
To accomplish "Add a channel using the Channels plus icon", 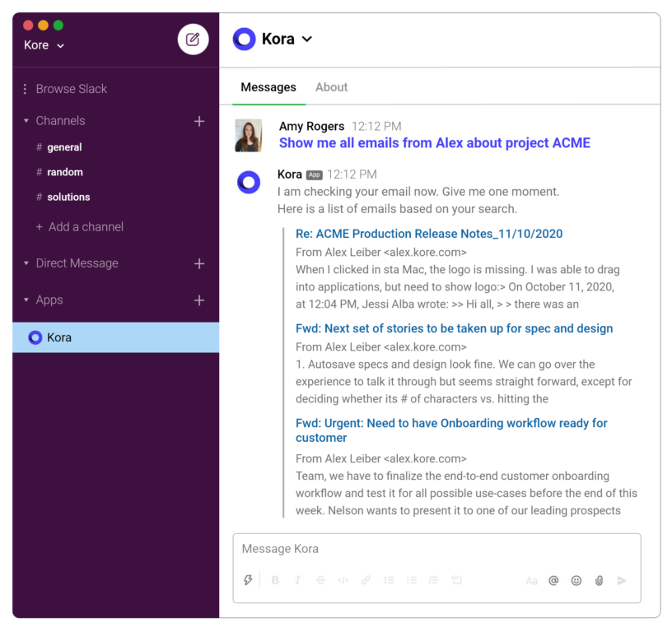I will (x=198, y=121).
